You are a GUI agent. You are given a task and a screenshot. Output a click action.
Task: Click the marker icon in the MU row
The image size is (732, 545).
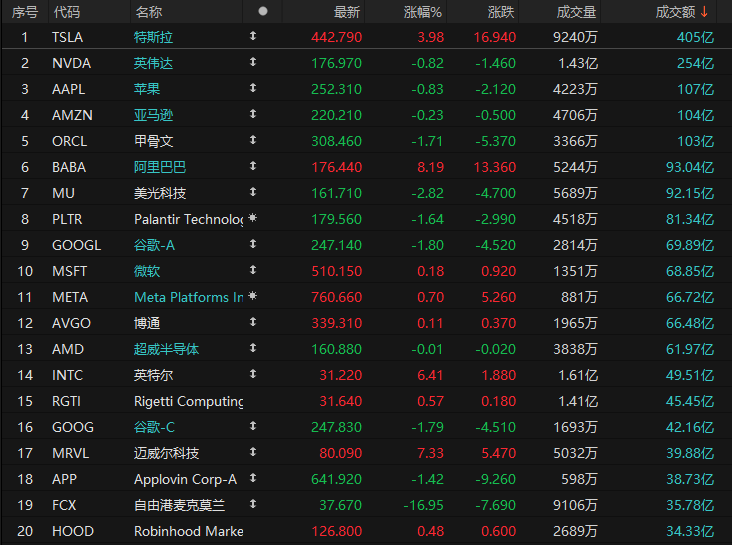[x=253, y=192]
